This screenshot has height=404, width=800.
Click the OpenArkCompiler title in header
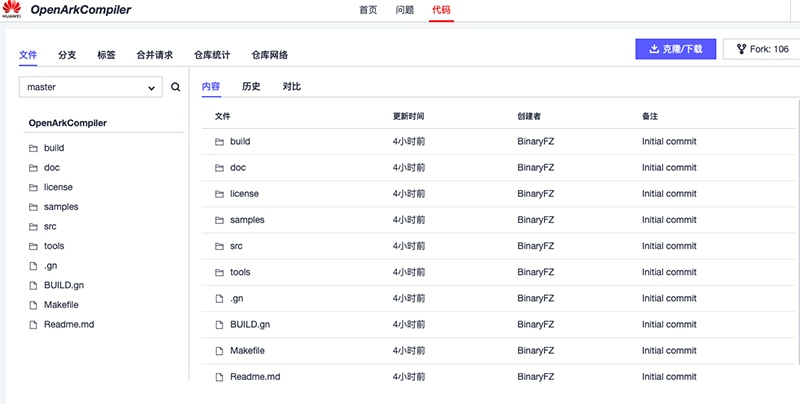click(x=81, y=10)
